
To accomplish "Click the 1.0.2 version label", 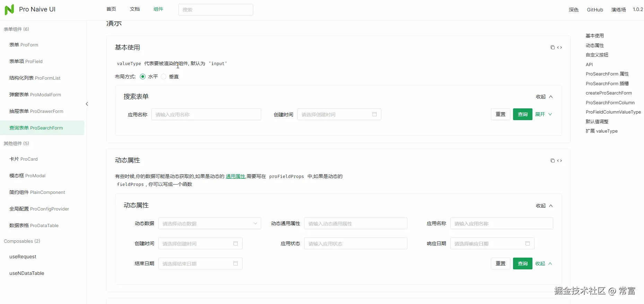I will [638, 10].
